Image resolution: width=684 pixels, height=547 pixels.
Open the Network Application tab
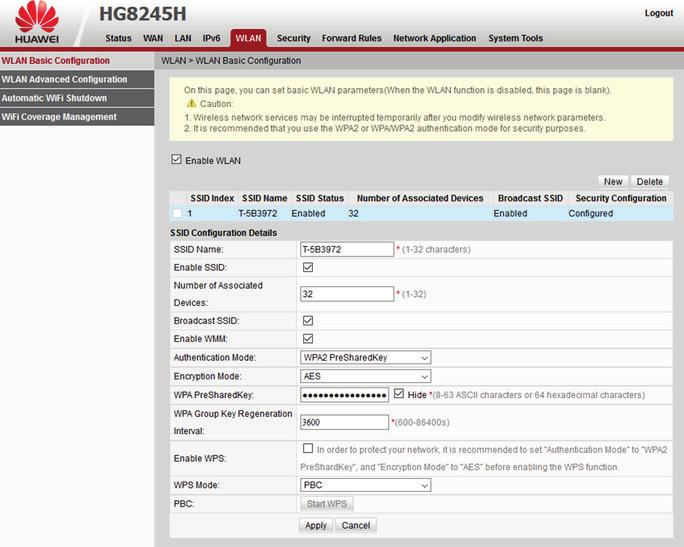pyautogui.click(x=434, y=38)
